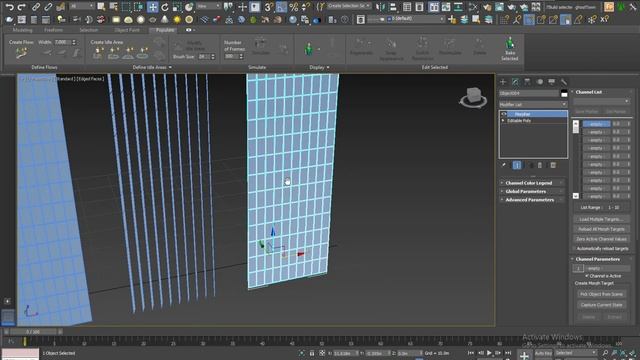Click Load Multiple Targets button

pos(602,219)
